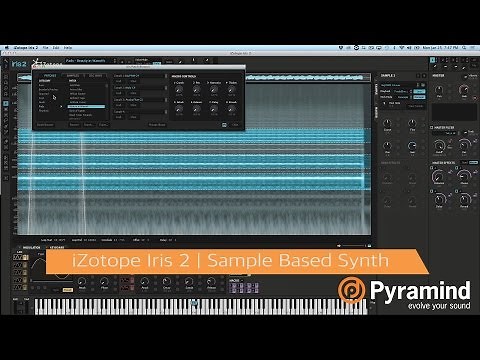Click the leftmost button at the patch browser bottom
480x360 pixels.
coord(45,125)
